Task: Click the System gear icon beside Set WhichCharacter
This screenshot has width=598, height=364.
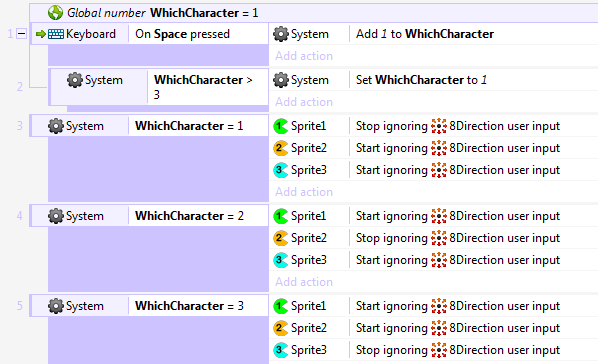Action: (x=281, y=80)
